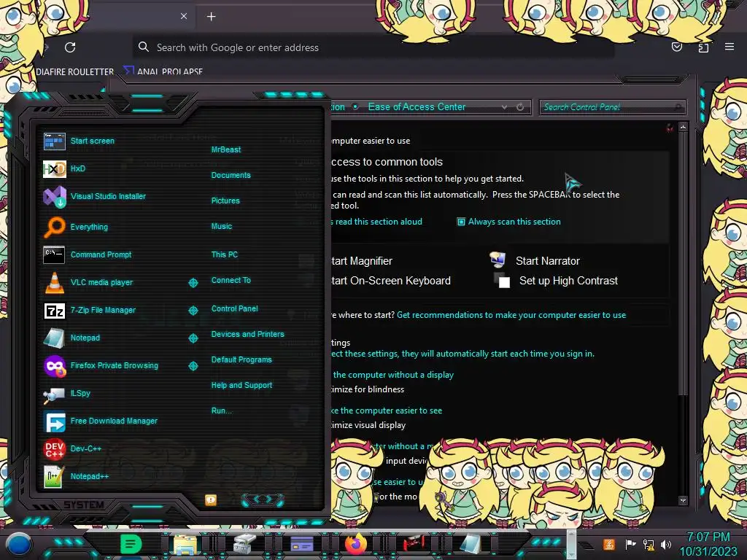Open the green app on the taskbar
The image size is (747, 560).
click(131, 544)
